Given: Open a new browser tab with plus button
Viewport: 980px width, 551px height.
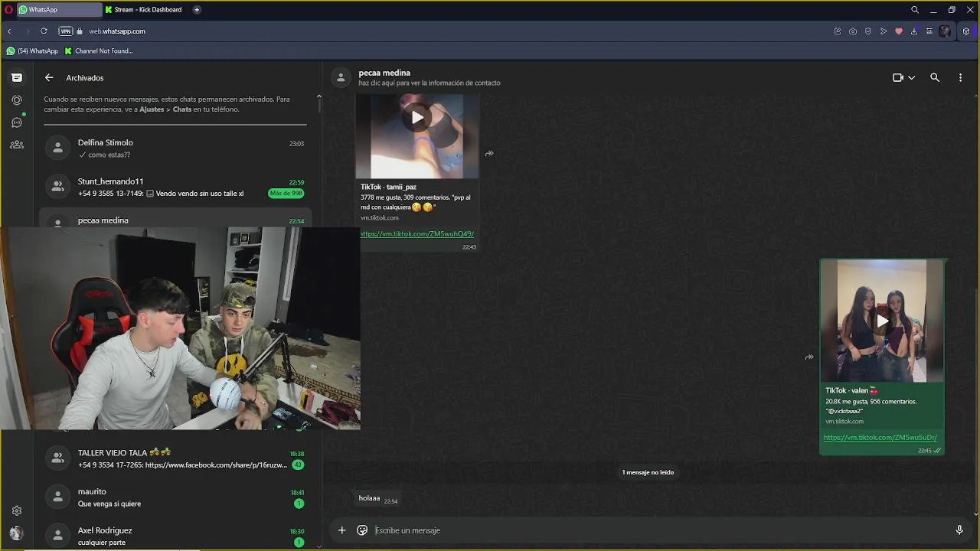Looking at the screenshot, I should [x=197, y=10].
